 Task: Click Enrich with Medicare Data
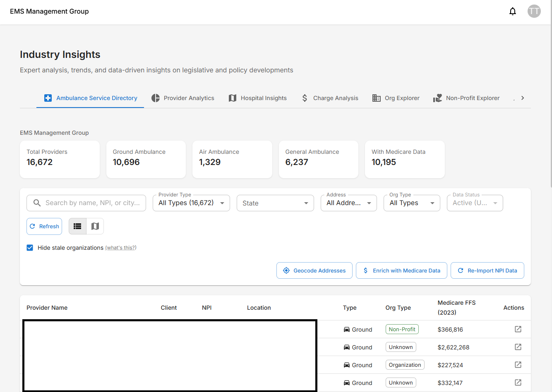click(401, 270)
